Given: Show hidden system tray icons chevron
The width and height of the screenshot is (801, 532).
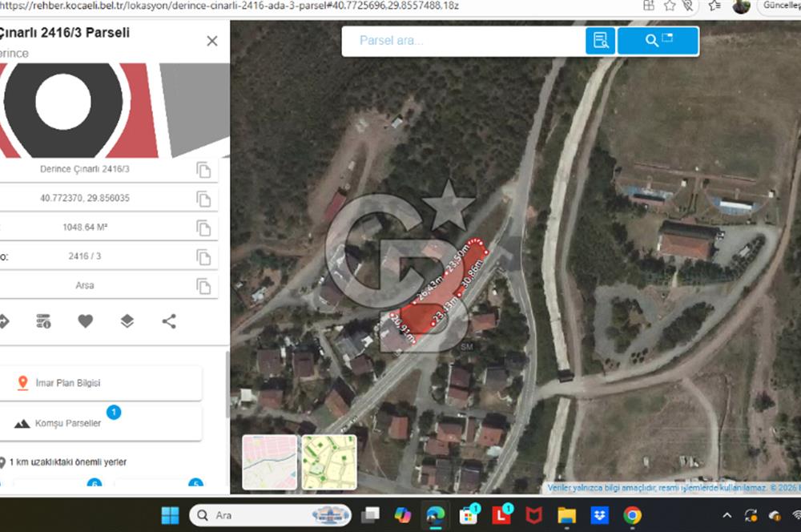Looking at the screenshot, I should coord(727,515).
